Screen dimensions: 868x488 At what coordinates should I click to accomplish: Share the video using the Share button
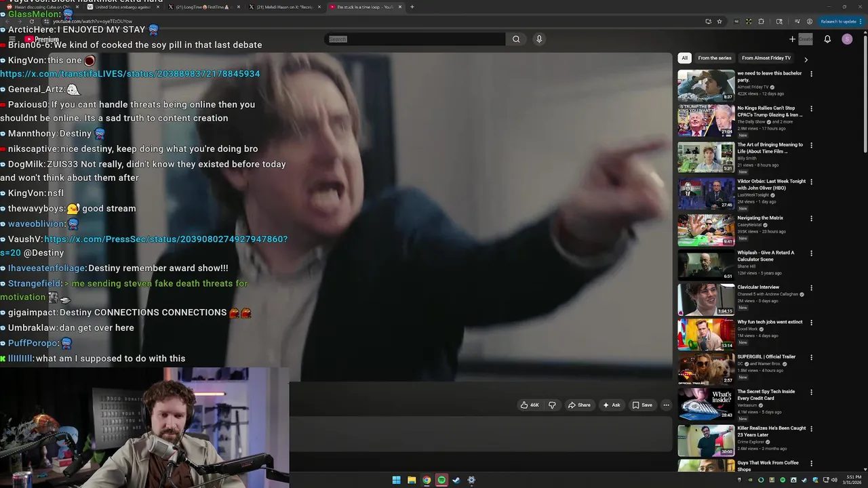coord(579,405)
